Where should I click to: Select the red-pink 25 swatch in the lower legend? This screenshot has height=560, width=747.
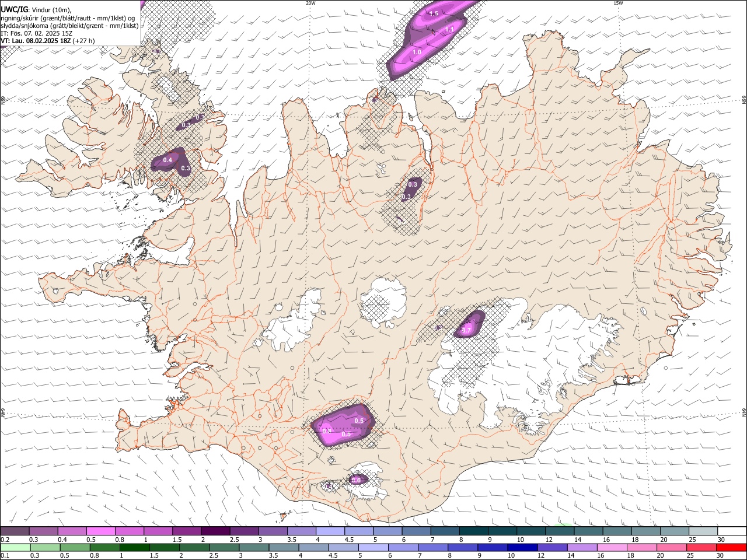coord(701,547)
